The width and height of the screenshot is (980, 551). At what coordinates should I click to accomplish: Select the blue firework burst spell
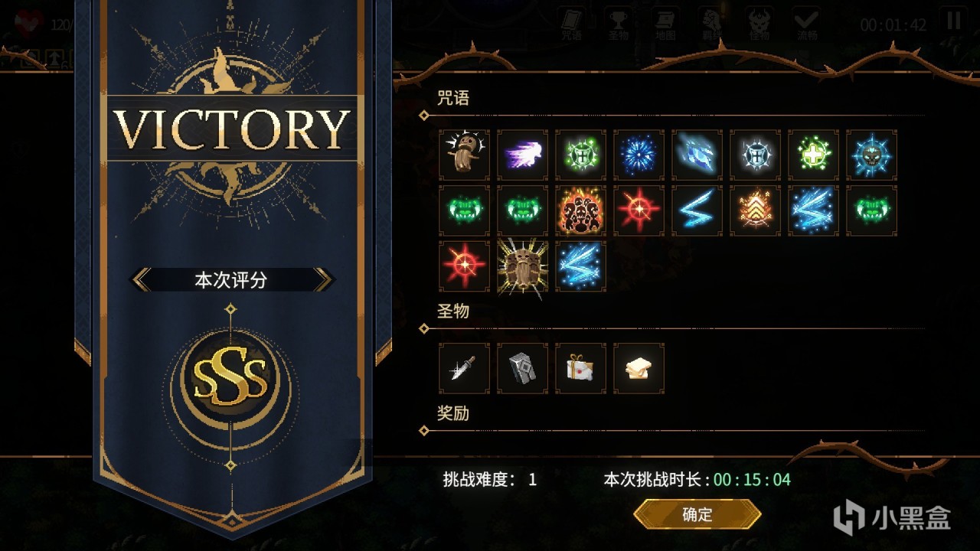tap(639, 155)
